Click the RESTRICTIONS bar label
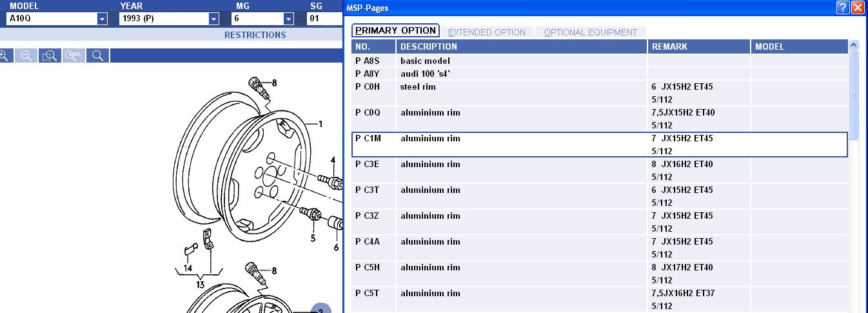The width and height of the screenshot is (868, 313). pyautogui.click(x=255, y=35)
